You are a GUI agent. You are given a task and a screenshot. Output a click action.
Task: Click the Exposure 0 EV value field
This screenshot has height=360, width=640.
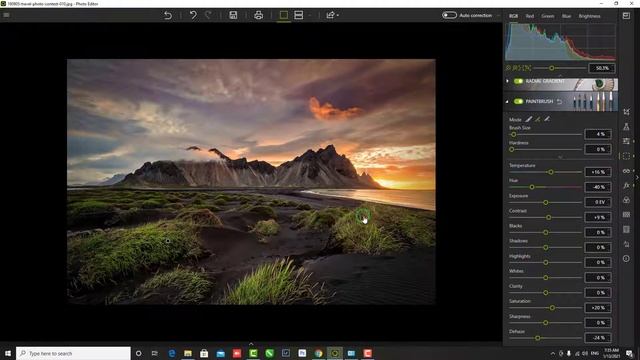(x=598, y=202)
